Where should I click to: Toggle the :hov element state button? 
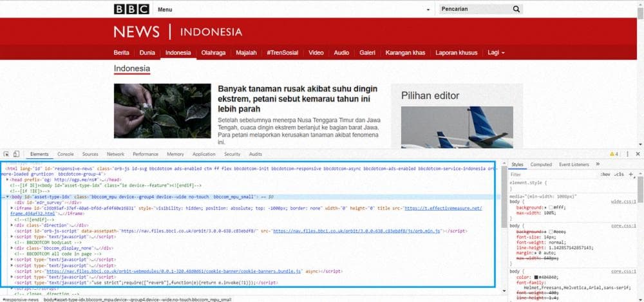click(x=605, y=175)
